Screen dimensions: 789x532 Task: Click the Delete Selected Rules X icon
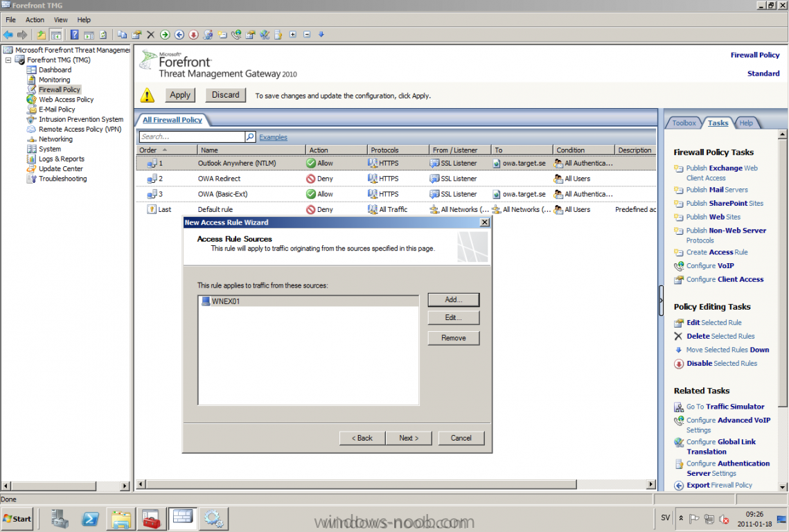(678, 336)
